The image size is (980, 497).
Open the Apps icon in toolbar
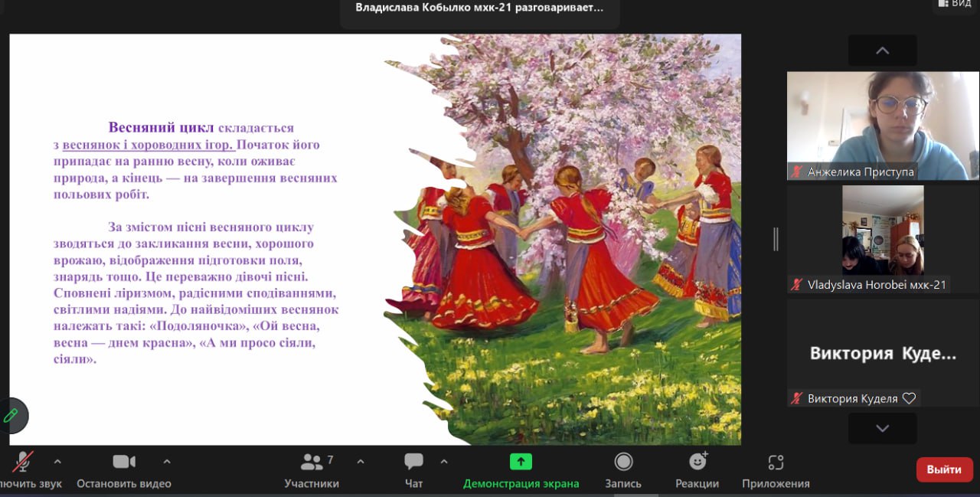(776, 462)
